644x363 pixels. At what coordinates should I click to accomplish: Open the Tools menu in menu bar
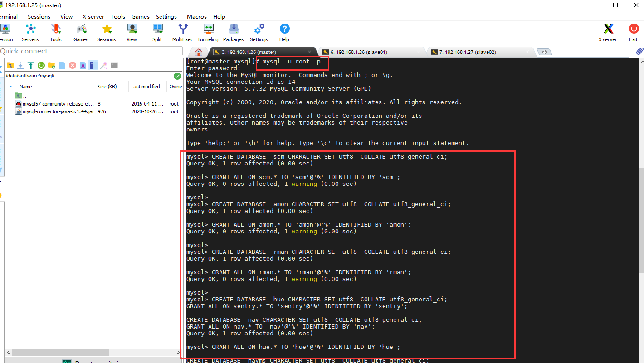pos(117,16)
